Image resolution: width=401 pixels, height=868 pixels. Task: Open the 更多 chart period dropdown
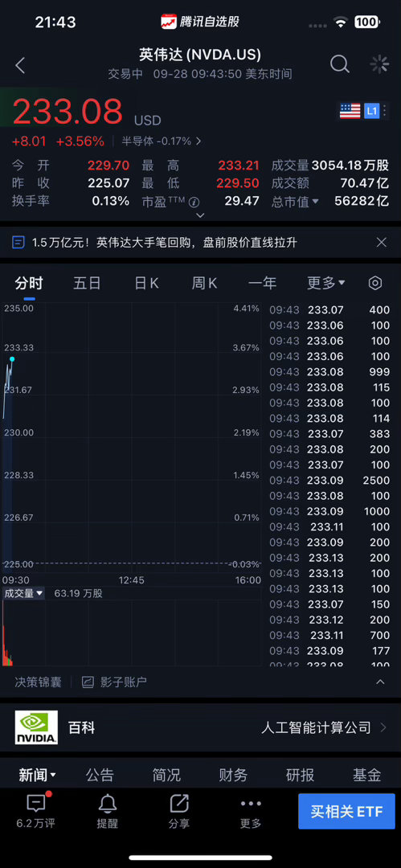coord(326,284)
